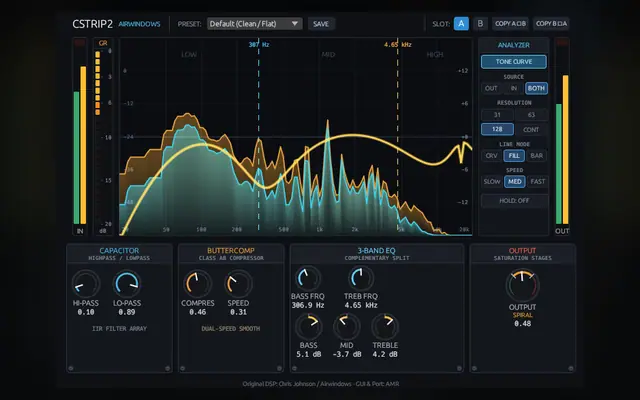Click the MID -3.7 dB value
The height and width of the screenshot is (400, 640).
point(347,354)
